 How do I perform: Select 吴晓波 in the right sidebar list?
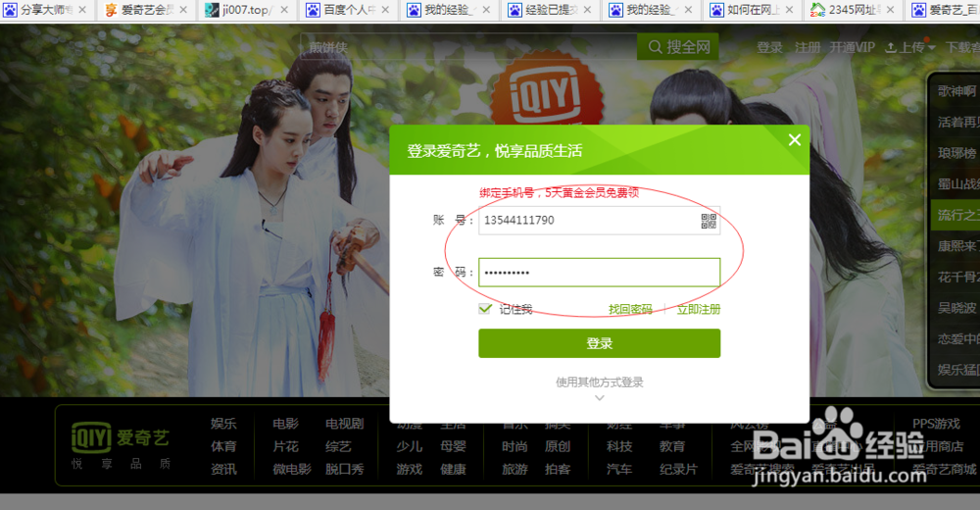pos(956,308)
